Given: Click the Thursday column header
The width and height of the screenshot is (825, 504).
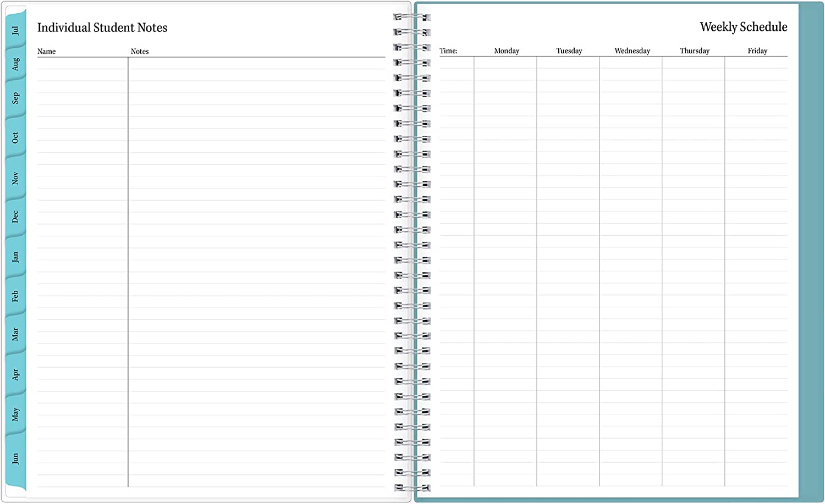Looking at the screenshot, I should (695, 51).
